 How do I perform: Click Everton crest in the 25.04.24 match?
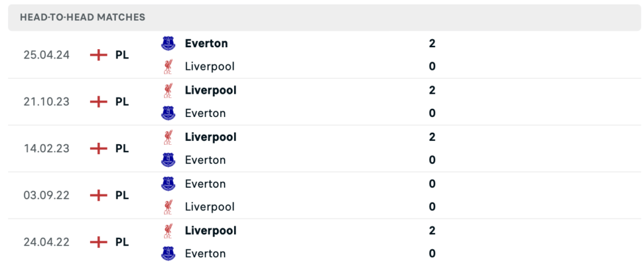pyautogui.click(x=168, y=43)
